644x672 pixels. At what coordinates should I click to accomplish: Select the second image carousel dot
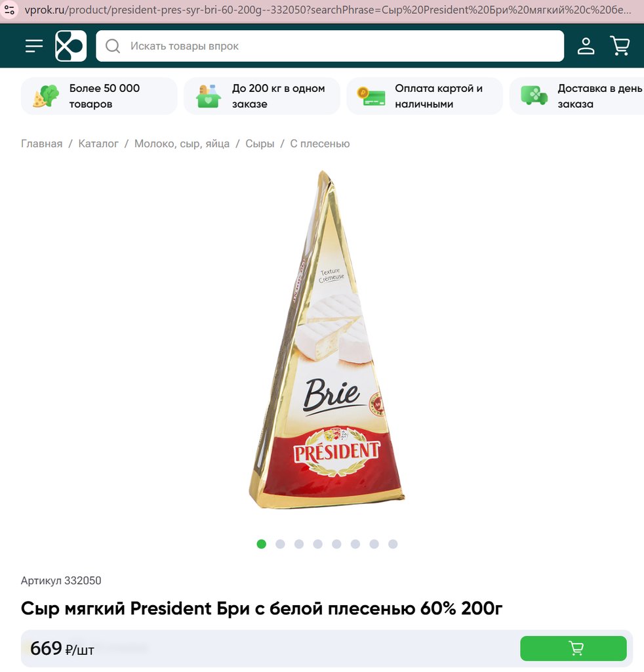[x=280, y=544]
